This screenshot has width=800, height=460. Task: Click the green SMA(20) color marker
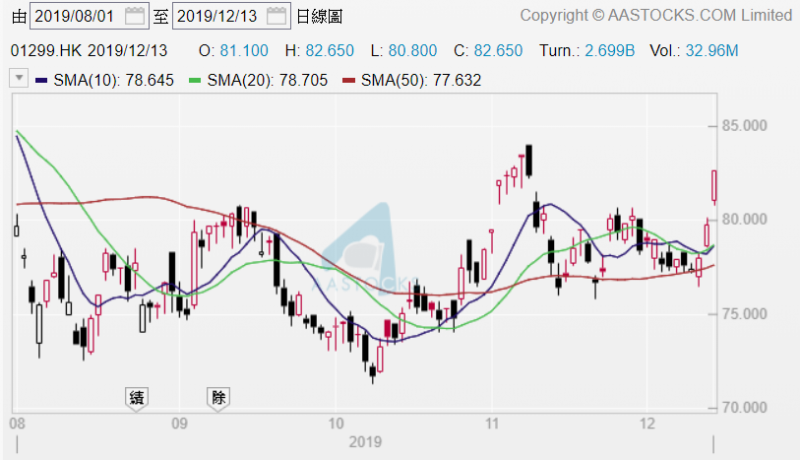(197, 79)
